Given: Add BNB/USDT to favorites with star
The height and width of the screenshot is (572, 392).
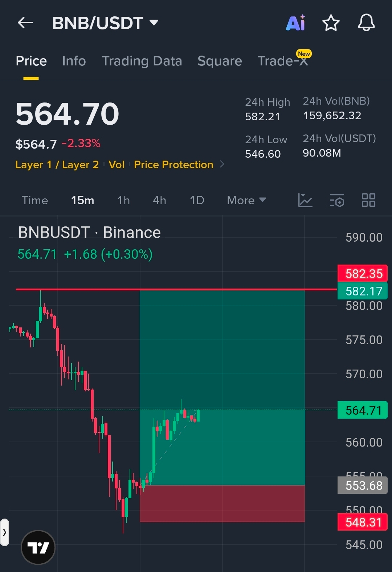Looking at the screenshot, I should tap(331, 23).
